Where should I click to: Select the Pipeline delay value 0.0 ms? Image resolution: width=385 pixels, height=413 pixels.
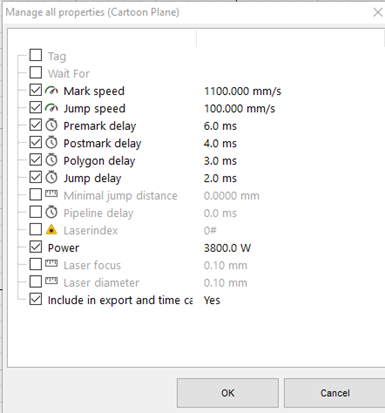[220, 213]
